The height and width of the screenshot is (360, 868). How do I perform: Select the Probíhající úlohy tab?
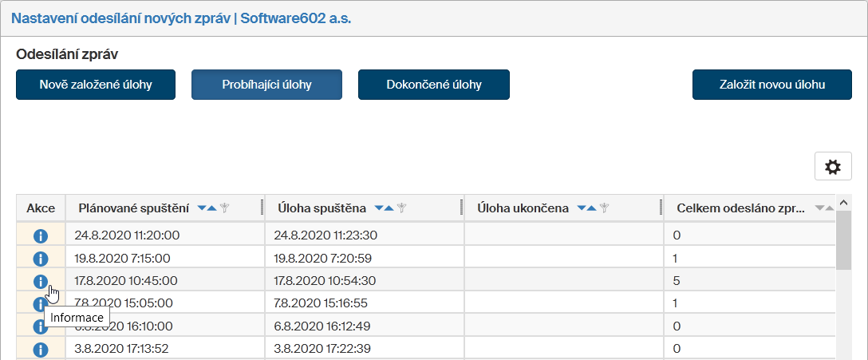(266, 85)
